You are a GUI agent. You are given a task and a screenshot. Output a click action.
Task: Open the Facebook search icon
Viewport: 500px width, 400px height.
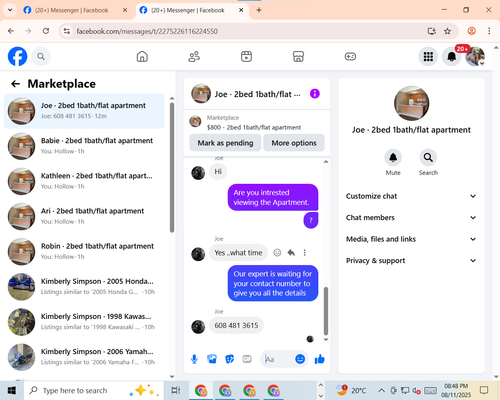point(41,57)
